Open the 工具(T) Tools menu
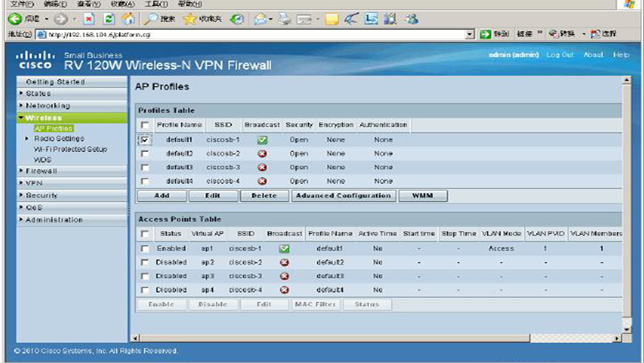Image resolution: width=644 pixels, height=363 pixels. click(x=156, y=4)
